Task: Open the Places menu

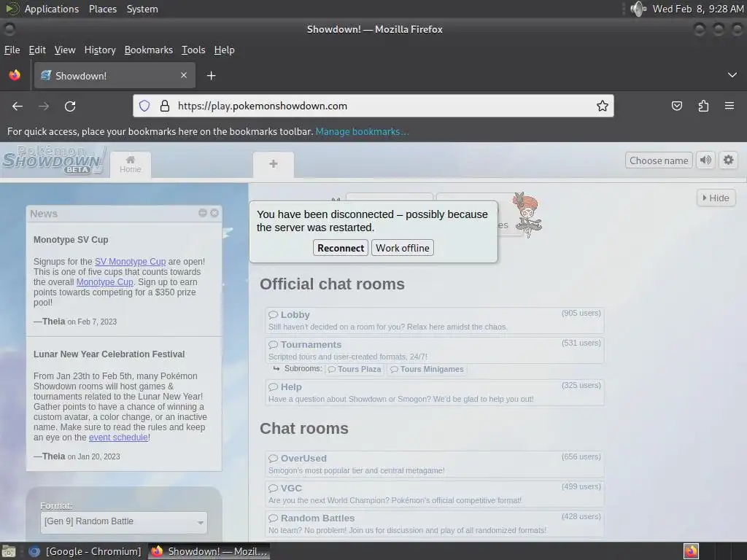Action: coord(102,9)
